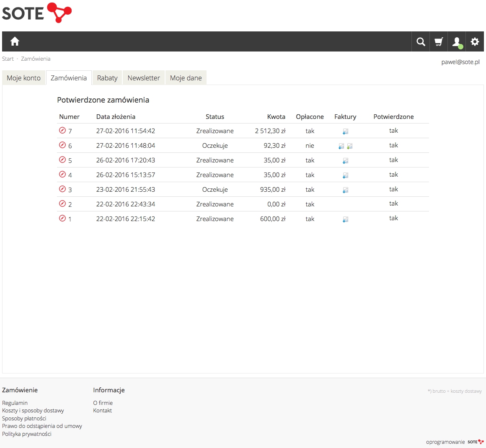This screenshot has width=486, height=448.
Task: Click the red icon beside order 2
Action: [x=62, y=204]
